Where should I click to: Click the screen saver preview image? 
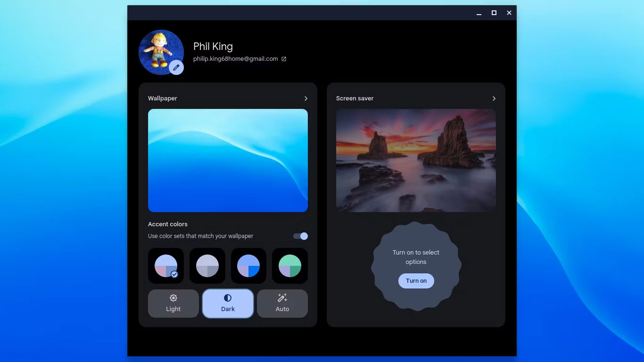click(416, 160)
